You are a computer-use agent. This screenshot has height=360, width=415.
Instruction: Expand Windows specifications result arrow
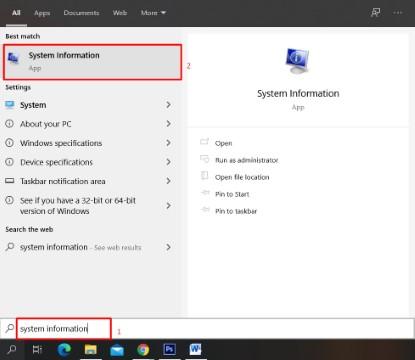click(x=168, y=143)
